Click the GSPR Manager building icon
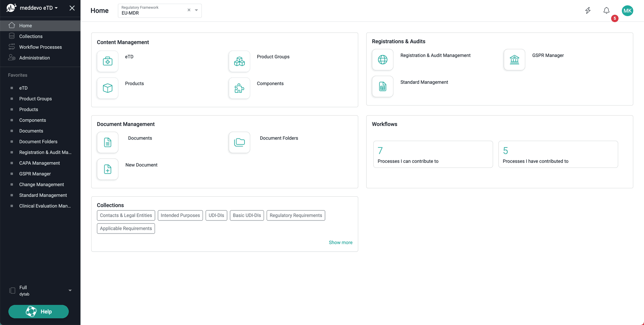This screenshot has width=644, height=325. pyautogui.click(x=514, y=60)
